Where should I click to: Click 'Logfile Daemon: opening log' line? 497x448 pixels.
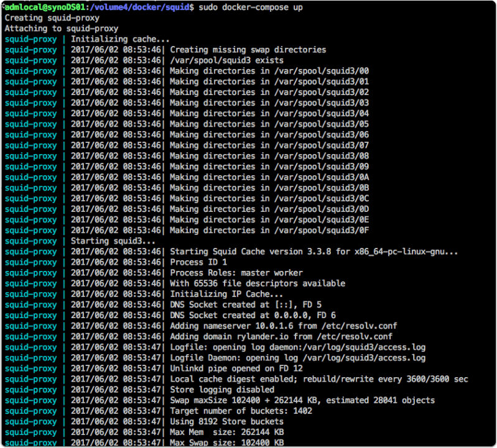tap(297, 358)
